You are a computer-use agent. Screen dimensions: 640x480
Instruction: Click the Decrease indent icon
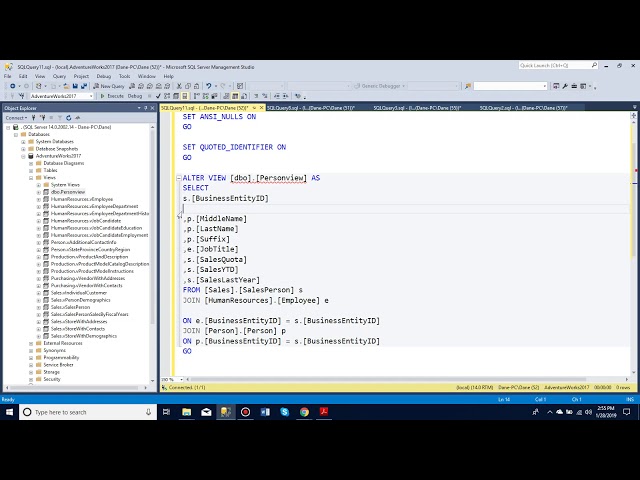click(x=277, y=96)
